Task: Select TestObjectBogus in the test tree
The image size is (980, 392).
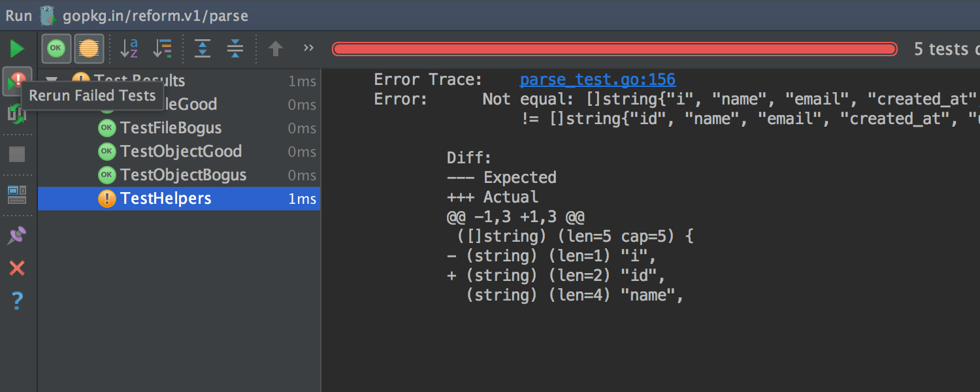Action: [183, 175]
